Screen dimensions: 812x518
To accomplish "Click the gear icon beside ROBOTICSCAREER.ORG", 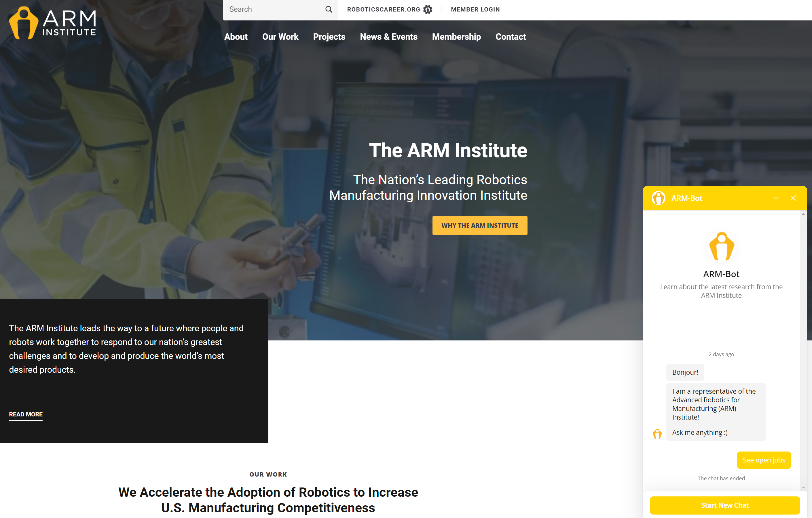I will coord(428,9).
